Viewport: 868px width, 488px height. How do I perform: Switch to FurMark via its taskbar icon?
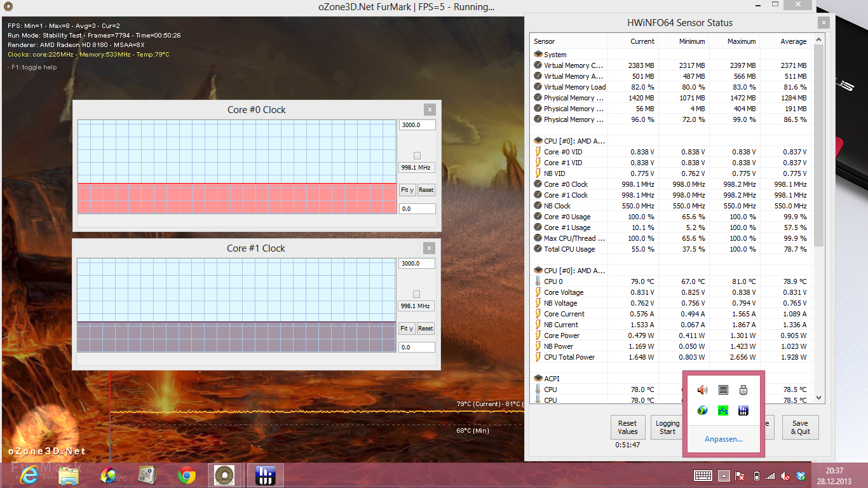(224, 475)
